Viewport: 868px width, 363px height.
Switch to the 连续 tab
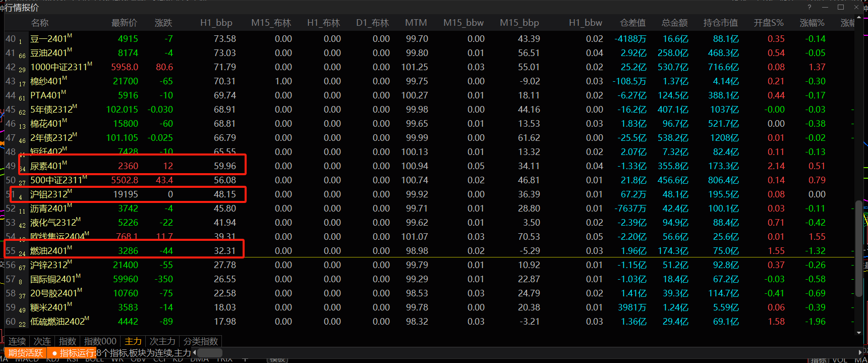pyautogui.click(x=17, y=341)
